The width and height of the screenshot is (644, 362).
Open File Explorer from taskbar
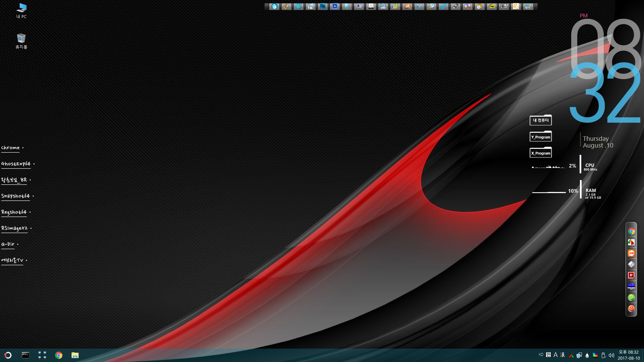click(75, 355)
